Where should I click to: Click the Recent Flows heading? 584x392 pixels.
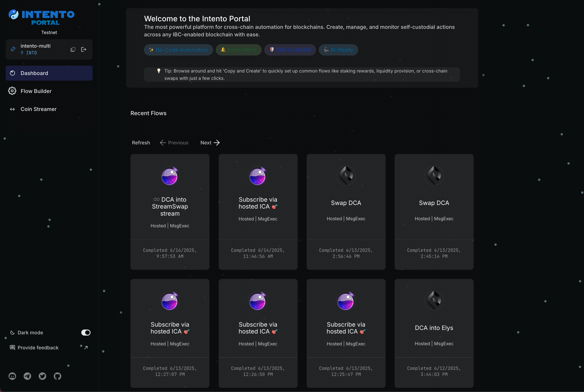coord(148,113)
